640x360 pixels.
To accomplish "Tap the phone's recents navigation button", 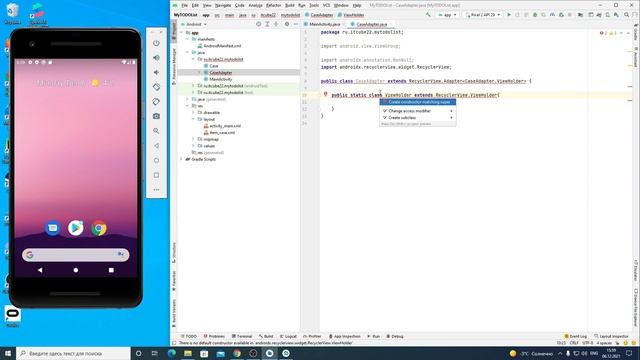I will (x=111, y=270).
